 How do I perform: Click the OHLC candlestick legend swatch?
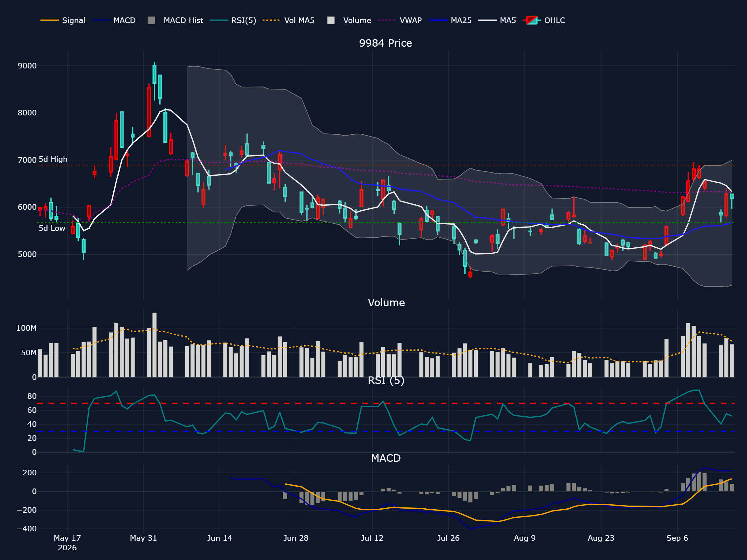pyautogui.click(x=532, y=20)
